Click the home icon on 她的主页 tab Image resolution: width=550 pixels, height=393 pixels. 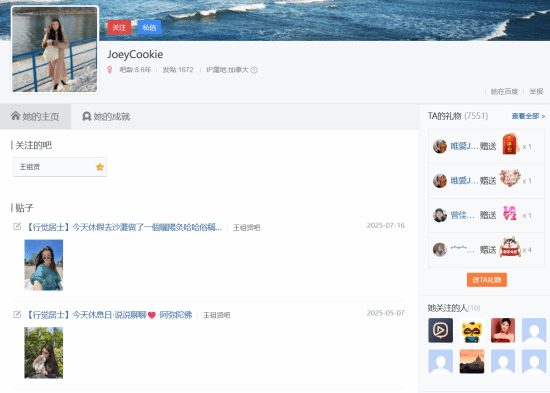pos(15,116)
